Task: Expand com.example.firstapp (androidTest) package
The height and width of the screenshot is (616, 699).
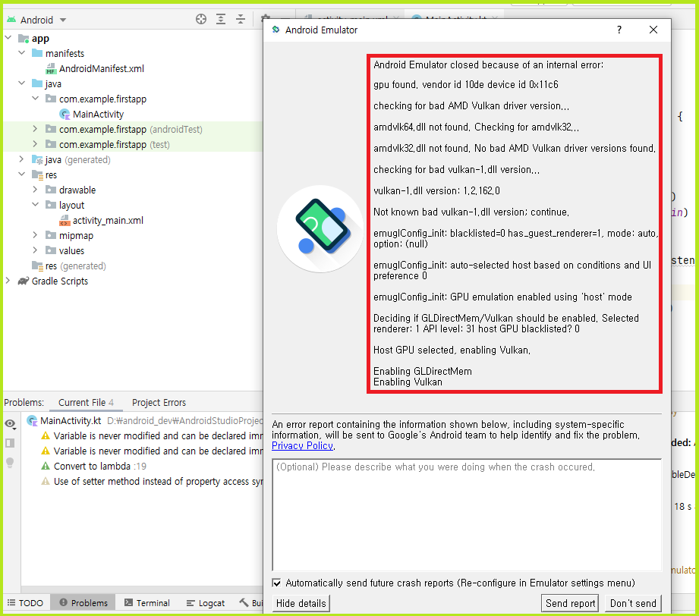Action: 35,129
